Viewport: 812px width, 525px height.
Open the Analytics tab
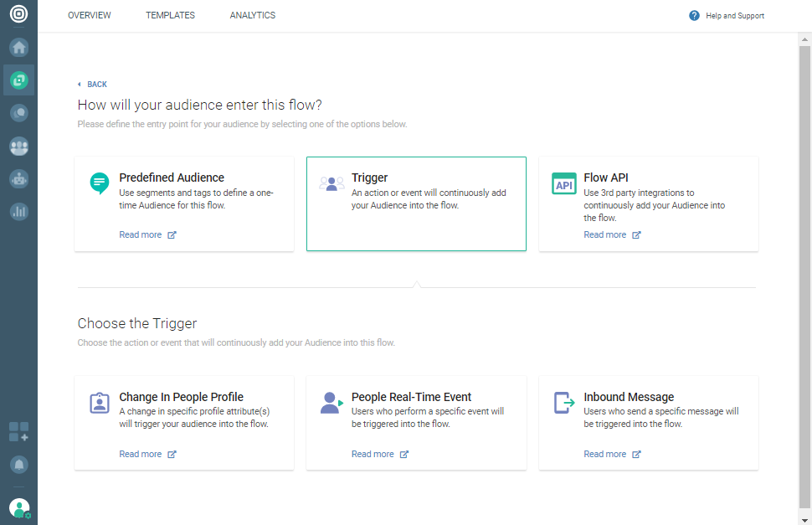252,16
